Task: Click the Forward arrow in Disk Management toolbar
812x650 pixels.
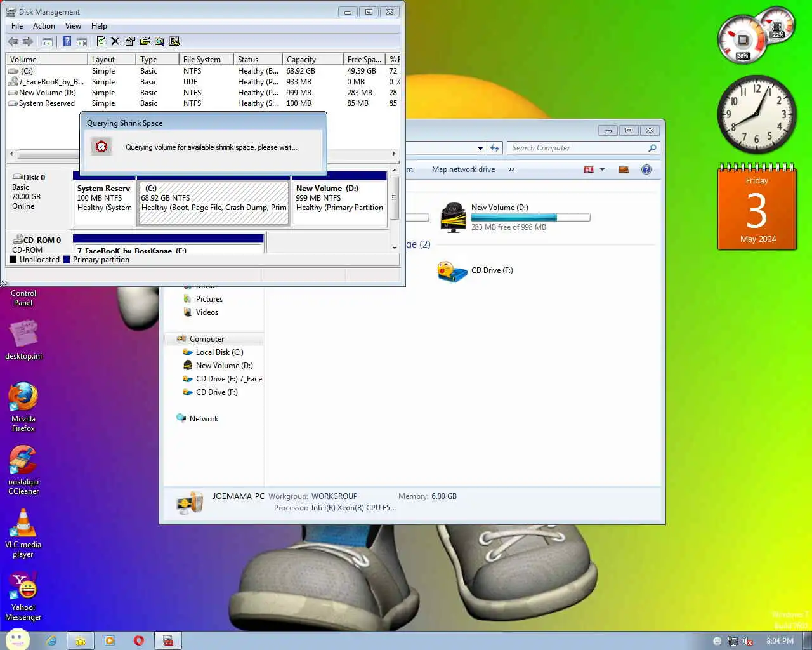Action: coord(28,41)
